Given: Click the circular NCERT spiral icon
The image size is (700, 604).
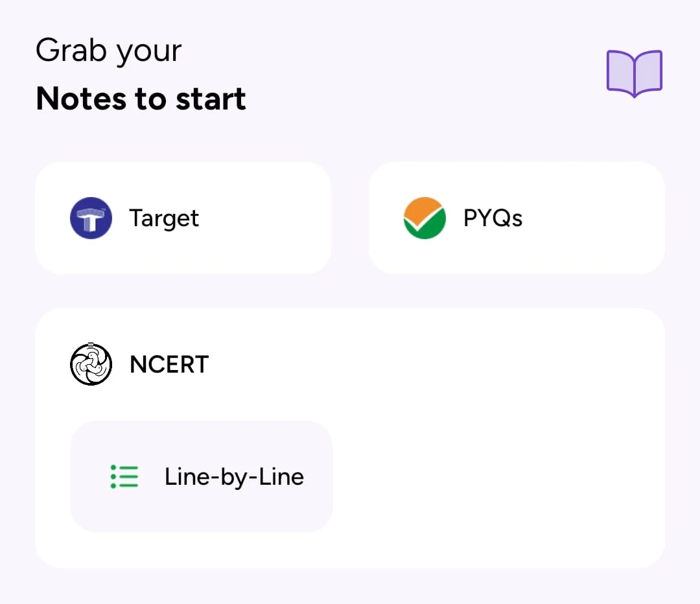Looking at the screenshot, I should pyautogui.click(x=91, y=364).
